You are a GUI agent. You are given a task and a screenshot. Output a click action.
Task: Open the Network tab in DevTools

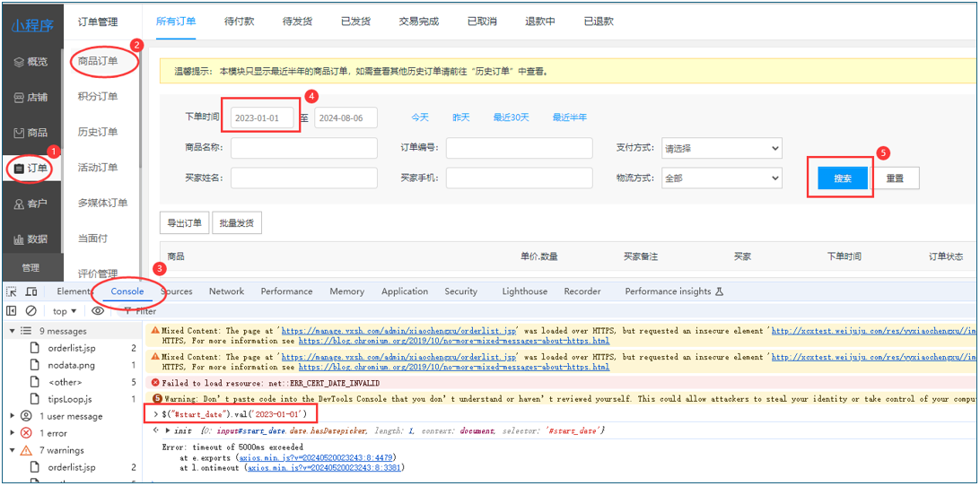(x=226, y=291)
